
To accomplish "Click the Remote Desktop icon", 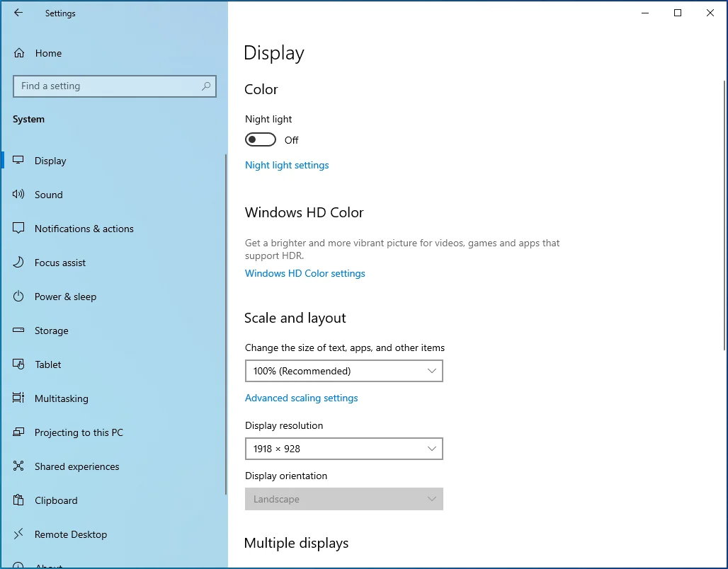I will pyautogui.click(x=18, y=534).
